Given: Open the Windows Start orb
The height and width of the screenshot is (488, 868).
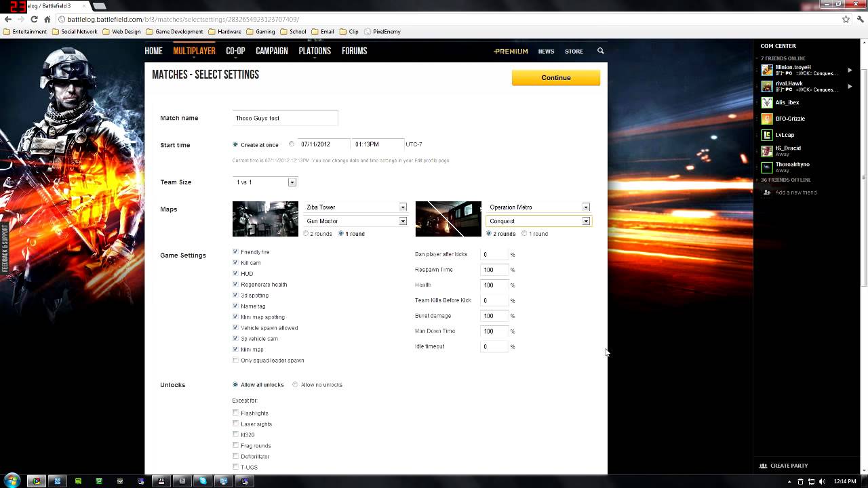Looking at the screenshot, I should tap(13, 481).
